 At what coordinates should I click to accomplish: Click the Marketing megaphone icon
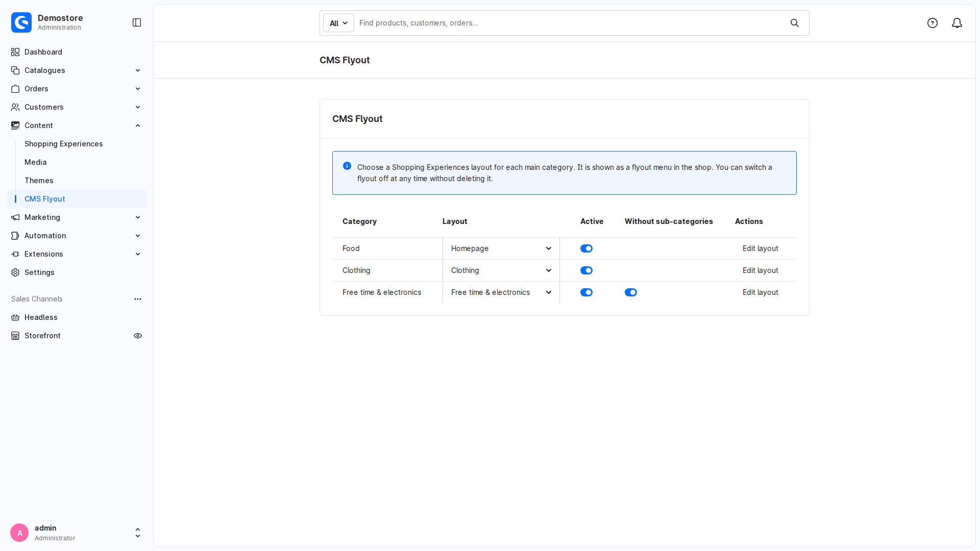15,217
